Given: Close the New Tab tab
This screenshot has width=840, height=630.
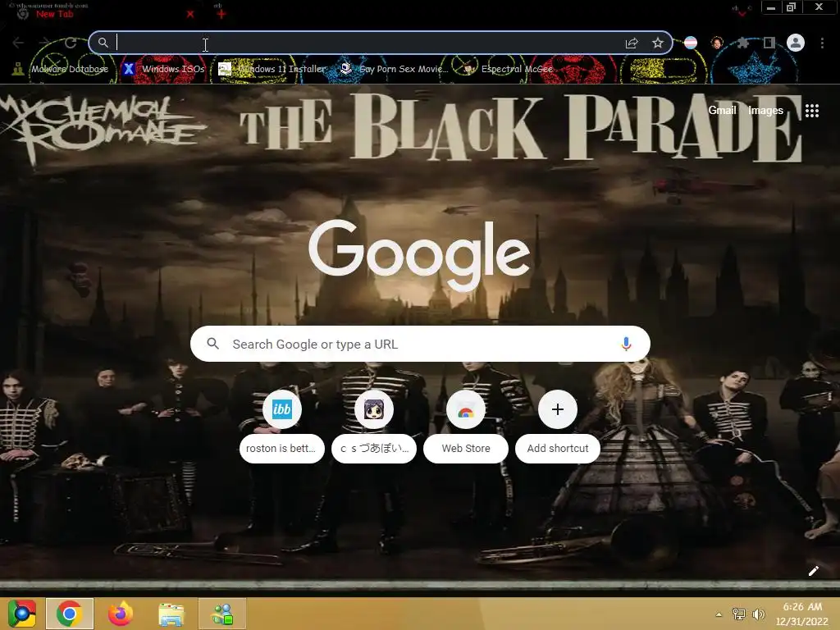Looking at the screenshot, I should tap(190, 15).
